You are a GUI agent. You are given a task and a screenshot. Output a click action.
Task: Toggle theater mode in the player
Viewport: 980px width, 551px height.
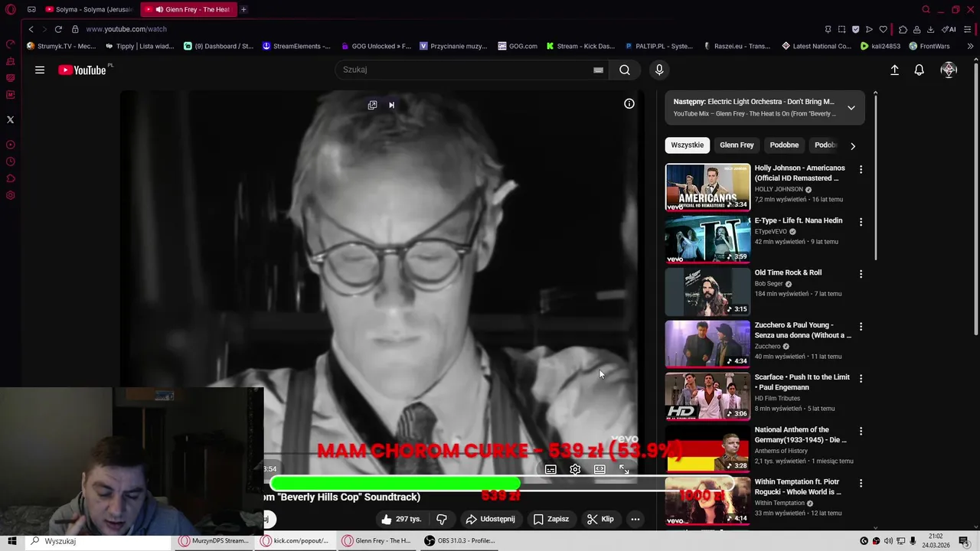599,469
